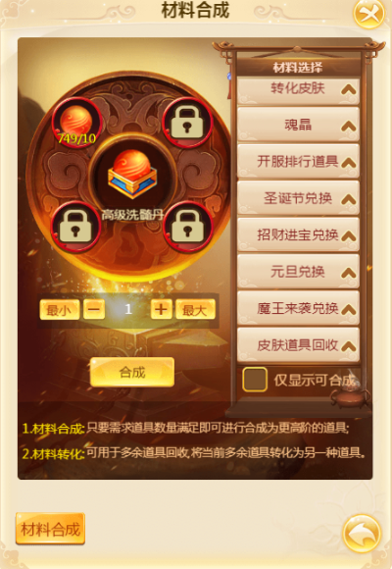Viewport: 392px width, 569px height.
Task: Switch to the 材料合成 tab
Action: [x=50, y=529]
